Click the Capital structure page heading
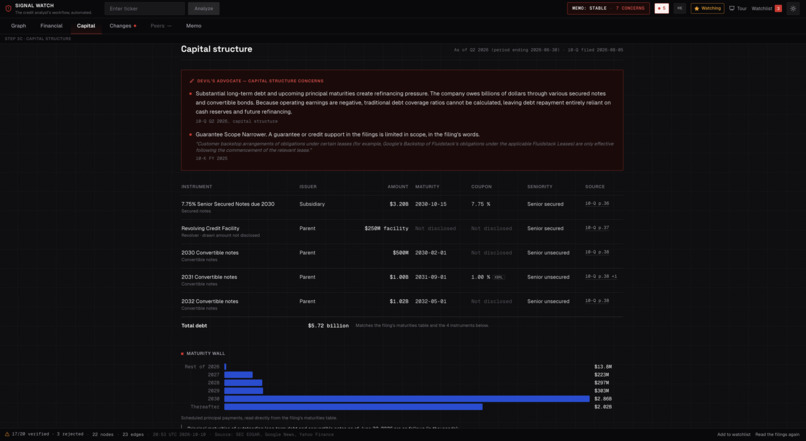This screenshot has width=806, height=441. tap(216, 49)
